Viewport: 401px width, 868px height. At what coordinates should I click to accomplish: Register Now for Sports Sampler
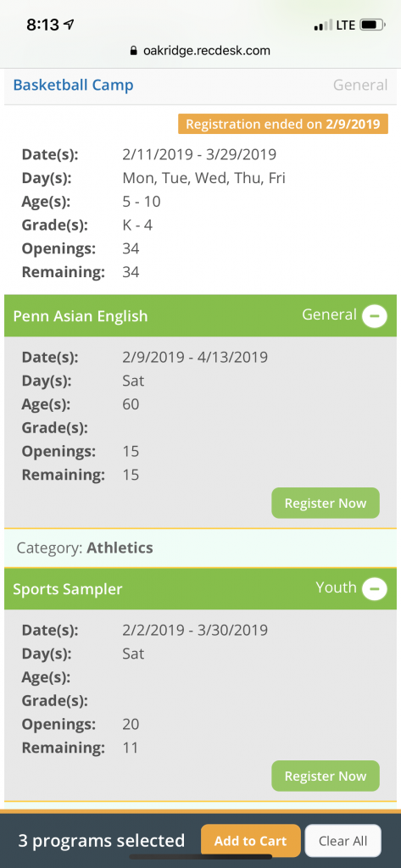click(325, 776)
